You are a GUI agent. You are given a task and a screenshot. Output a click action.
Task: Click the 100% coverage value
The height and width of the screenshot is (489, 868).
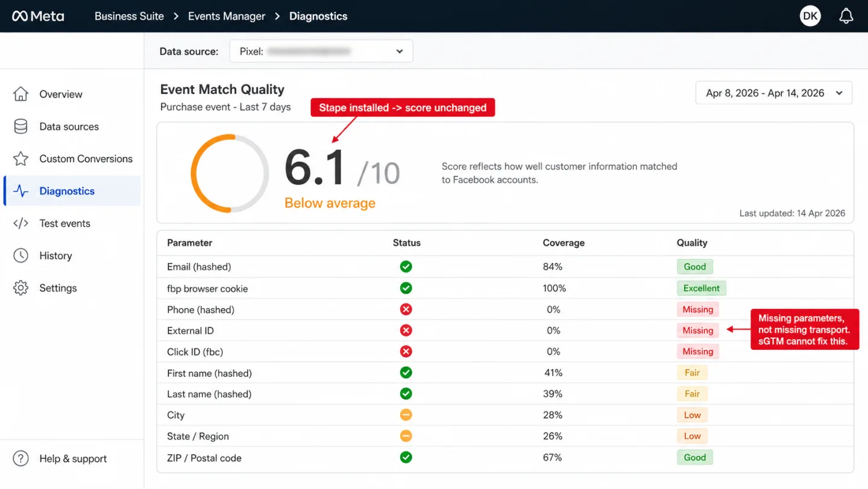pyautogui.click(x=555, y=288)
